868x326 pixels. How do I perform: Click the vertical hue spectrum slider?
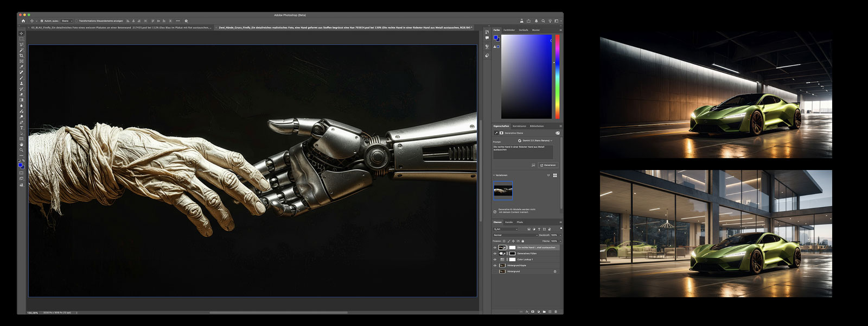[x=557, y=76]
